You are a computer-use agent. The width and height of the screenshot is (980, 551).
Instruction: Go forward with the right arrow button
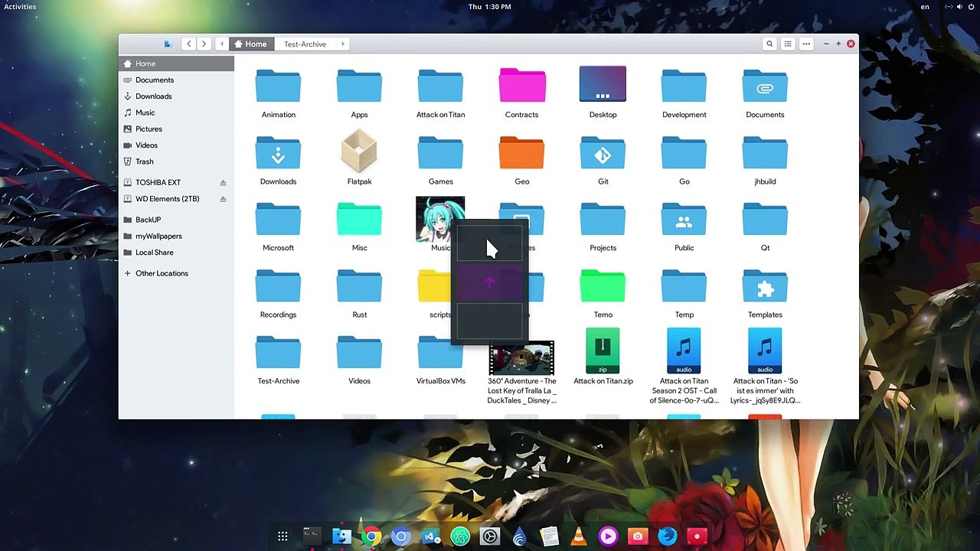coord(204,44)
